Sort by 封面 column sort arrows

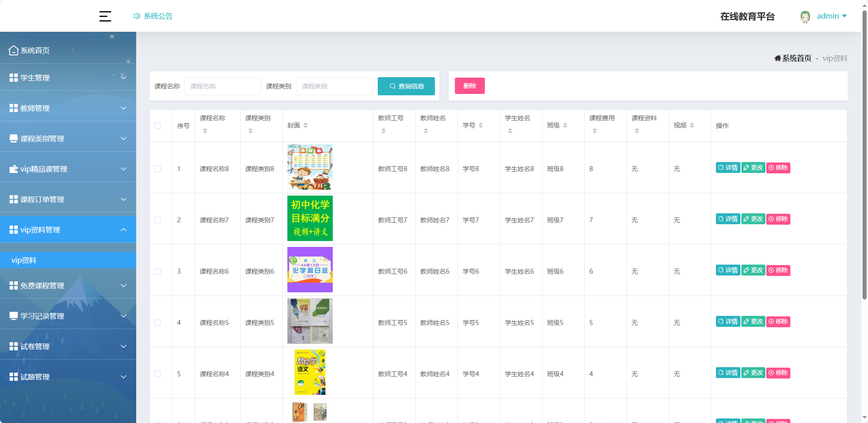coord(306,125)
